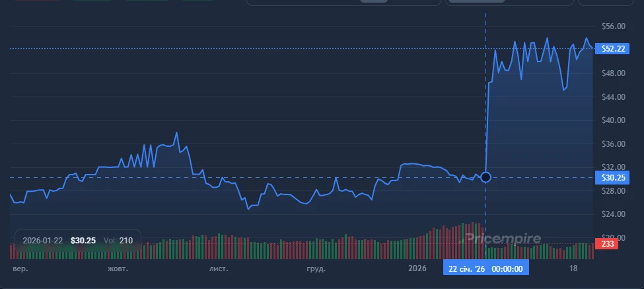
Task: Click the жовт. month label on time axis
Action: click(x=117, y=269)
